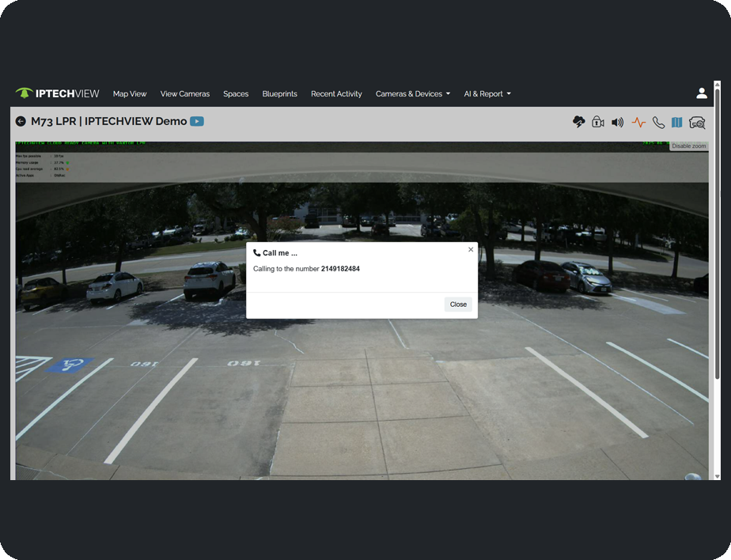Click the phone call icon
Viewport: 731px width, 560px height.
(658, 122)
